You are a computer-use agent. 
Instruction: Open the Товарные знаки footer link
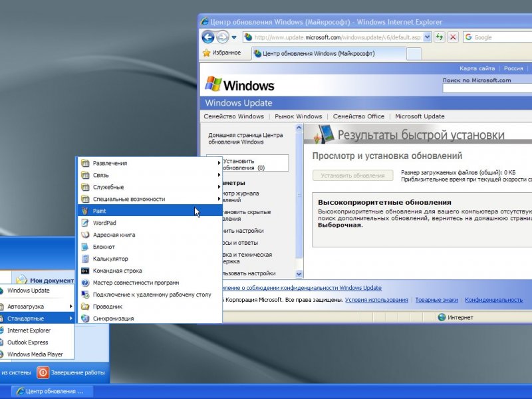[437, 300]
